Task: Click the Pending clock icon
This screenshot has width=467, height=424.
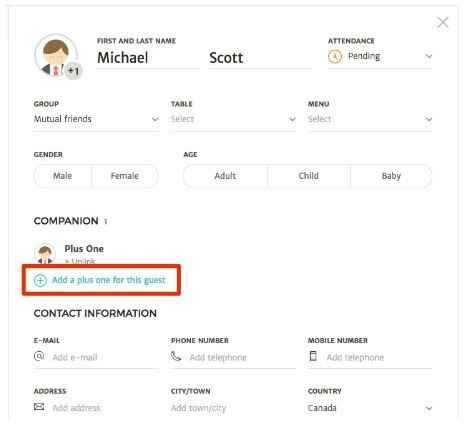Action: [335, 56]
